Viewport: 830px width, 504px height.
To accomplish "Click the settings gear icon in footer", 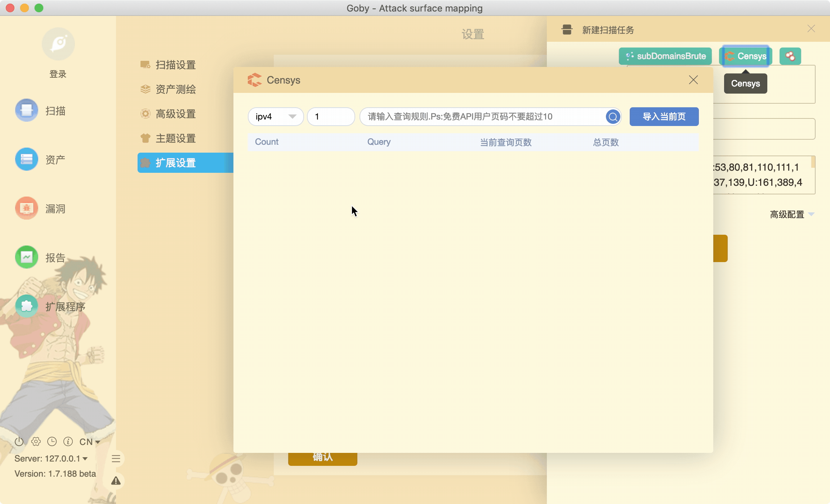I will pos(36,441).
